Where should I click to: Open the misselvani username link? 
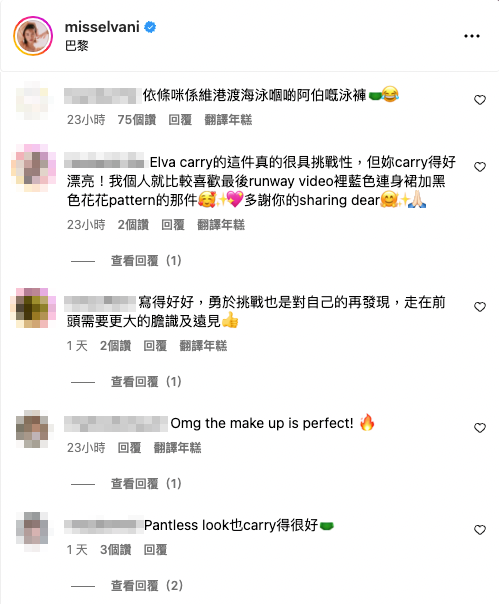[102, 27]
